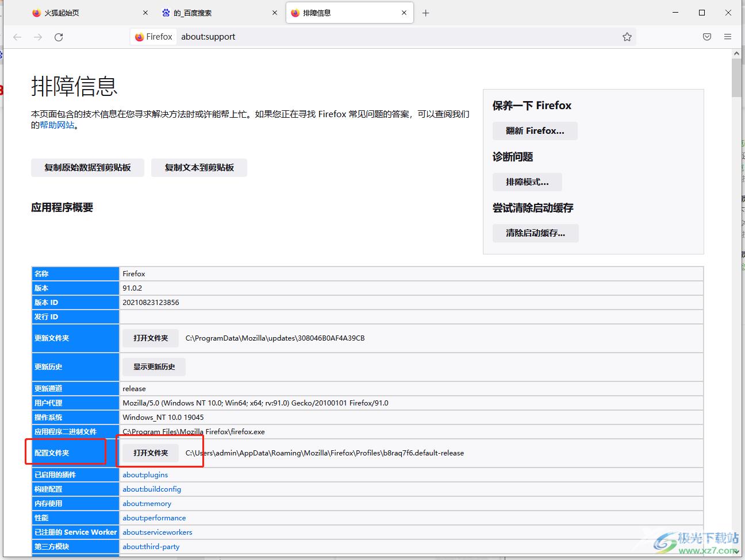Screen dimensions: 745x560
Task: Click the vertical scrollbar thumb
Action: [736, 78]
